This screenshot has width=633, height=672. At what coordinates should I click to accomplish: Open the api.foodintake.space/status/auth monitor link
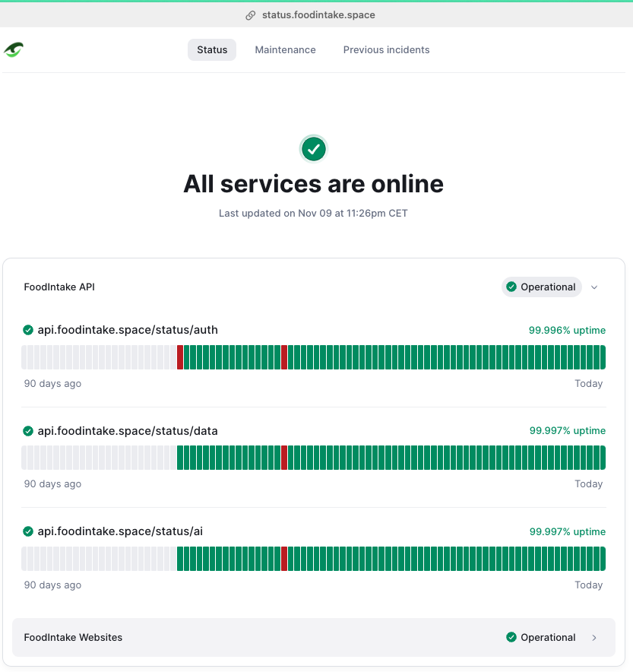click(128, 330)
